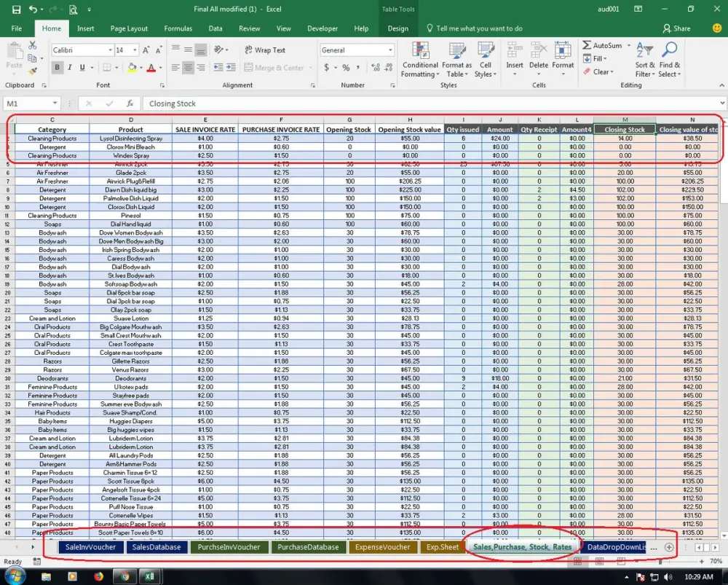This screenshot has height=585, width=728.
Task: Toggle Align Right
Action: [201, 68]
